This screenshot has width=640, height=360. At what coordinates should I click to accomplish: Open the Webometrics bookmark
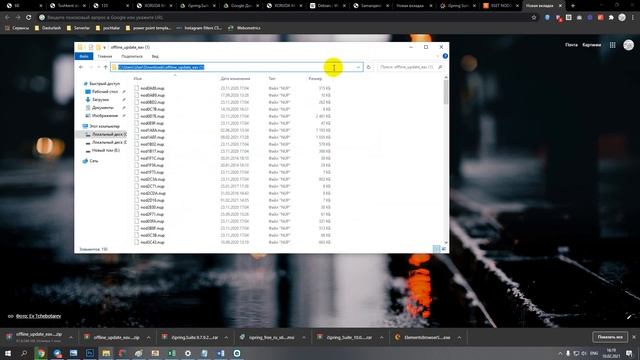[x=244, y=28]
